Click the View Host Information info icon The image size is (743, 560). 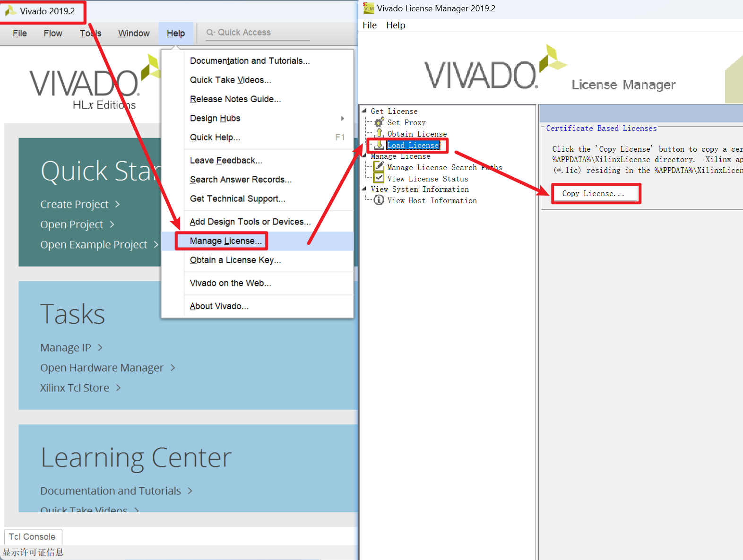(x=379, y=200)
